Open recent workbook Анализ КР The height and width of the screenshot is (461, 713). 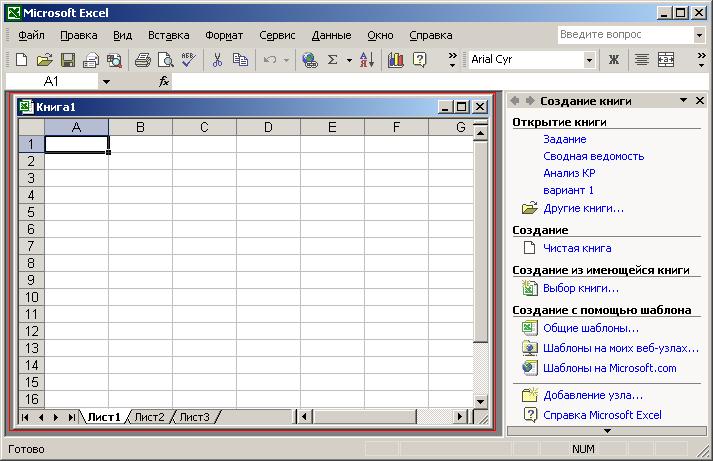click(569, 173)
